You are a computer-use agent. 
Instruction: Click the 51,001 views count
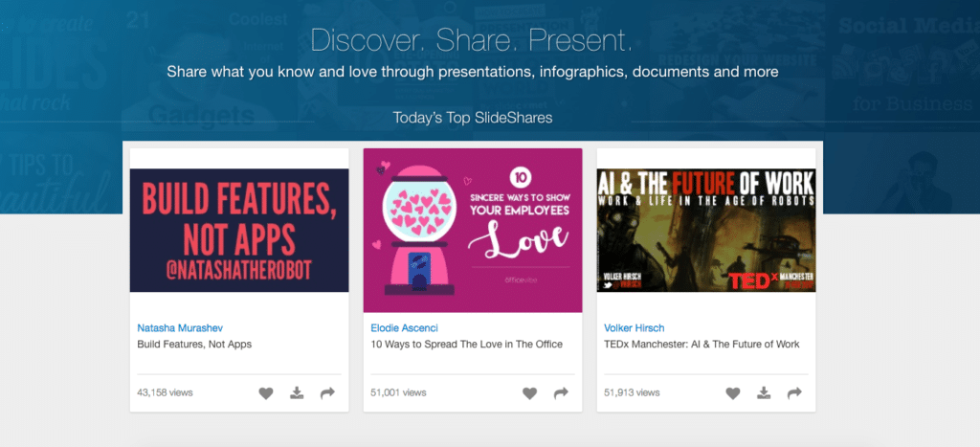tap(398, 392)
